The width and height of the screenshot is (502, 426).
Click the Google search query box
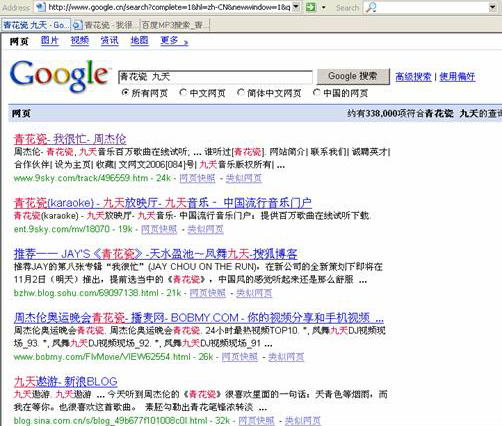click(x=215, y=77)
